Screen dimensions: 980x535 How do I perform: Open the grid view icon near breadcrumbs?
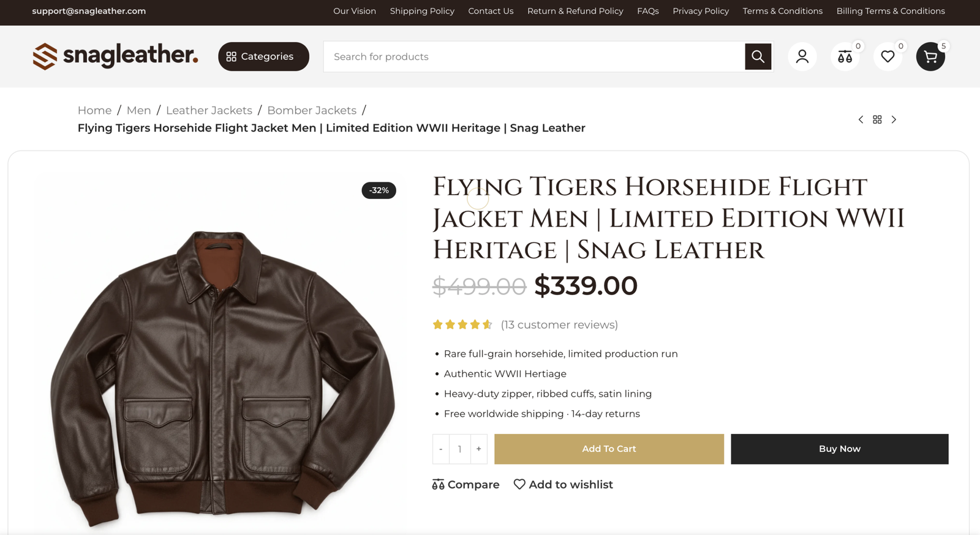coord(876,119)
